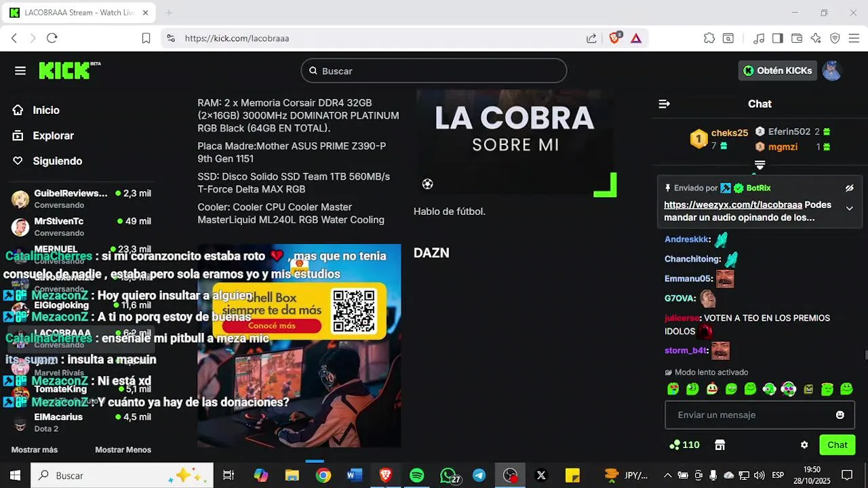This screenshot has width=868, height=488.
Task: Open WhatsApp from taskbar
Action: 448,476
